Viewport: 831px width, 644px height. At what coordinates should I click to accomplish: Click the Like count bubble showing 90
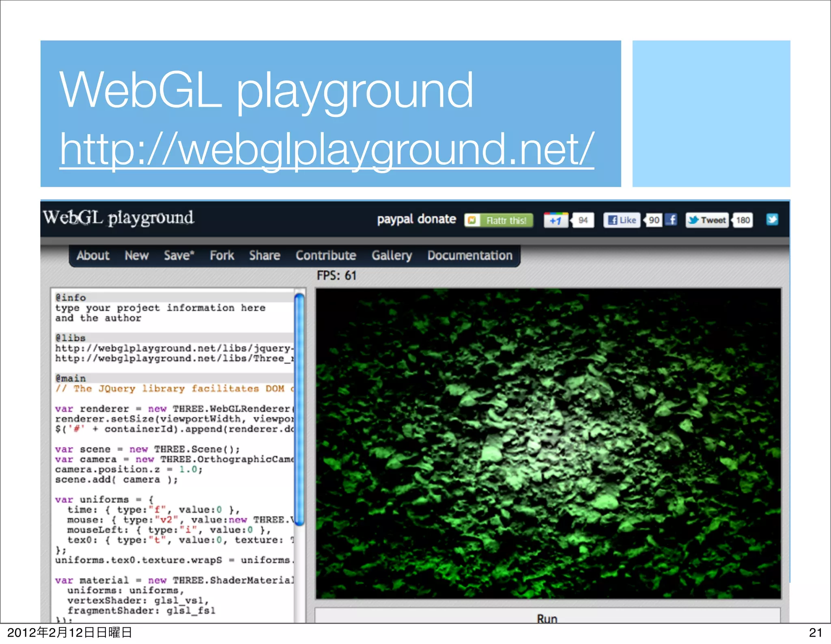[x=653, y=220]
